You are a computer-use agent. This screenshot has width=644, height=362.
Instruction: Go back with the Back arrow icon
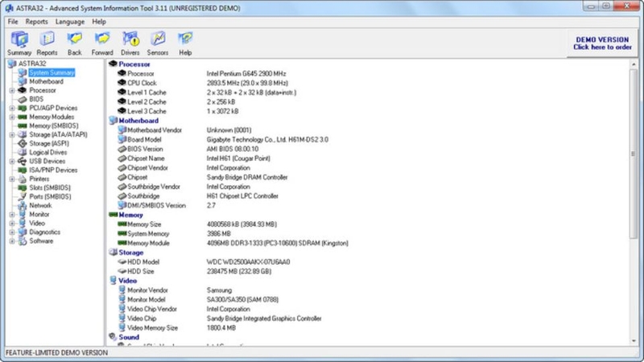pos(74,43)
